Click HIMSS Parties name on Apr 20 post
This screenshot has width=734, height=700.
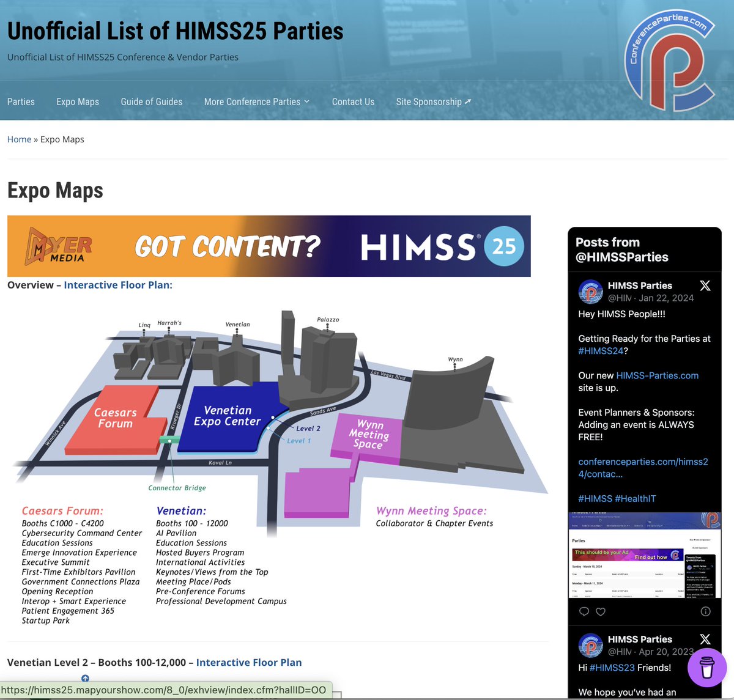(640, 639)
